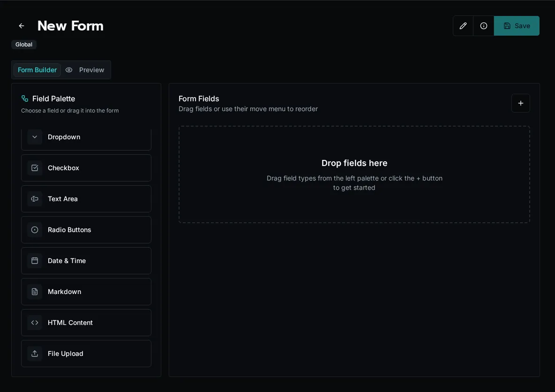This screenshot has height=392, width=555.
Task: Open the Preview tab
Action: (92, 70)
